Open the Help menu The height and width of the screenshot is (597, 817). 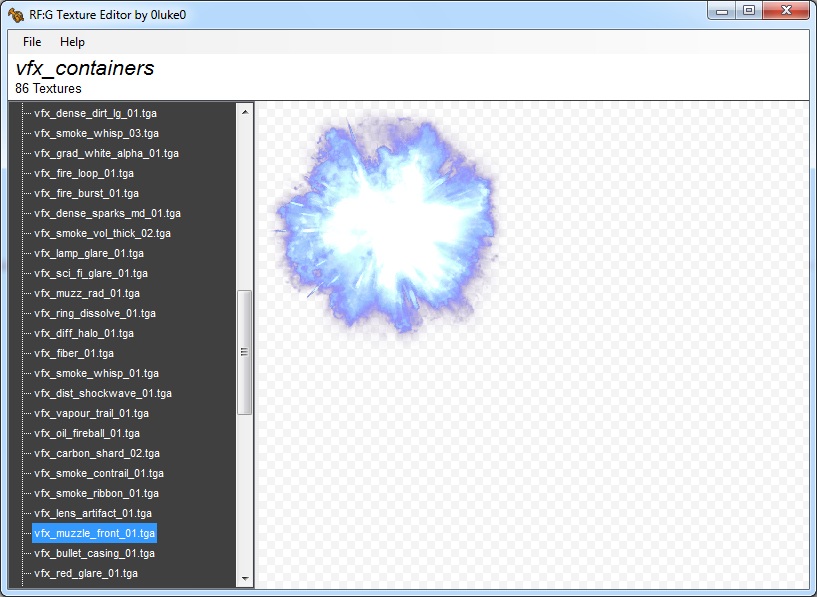(x=72, y=42)
